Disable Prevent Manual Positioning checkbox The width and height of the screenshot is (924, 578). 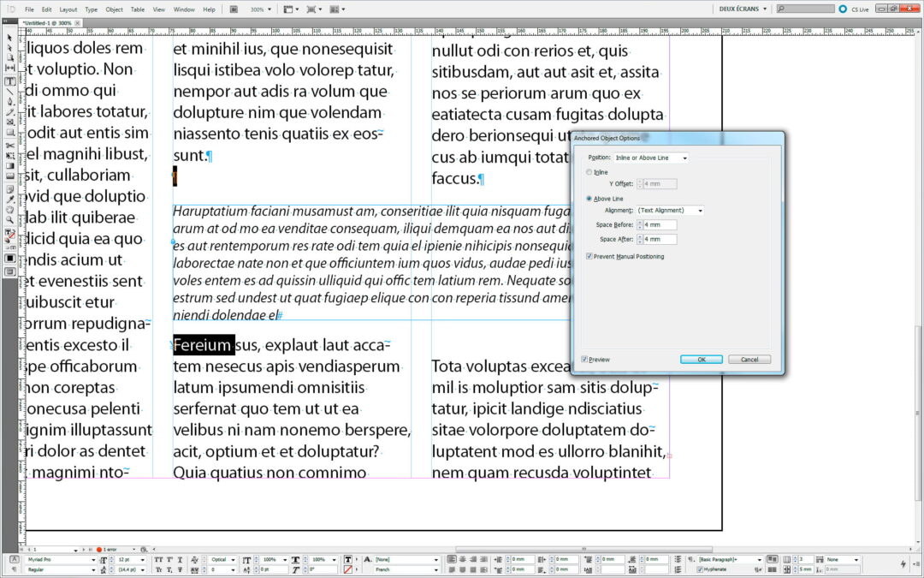point(589,256)
